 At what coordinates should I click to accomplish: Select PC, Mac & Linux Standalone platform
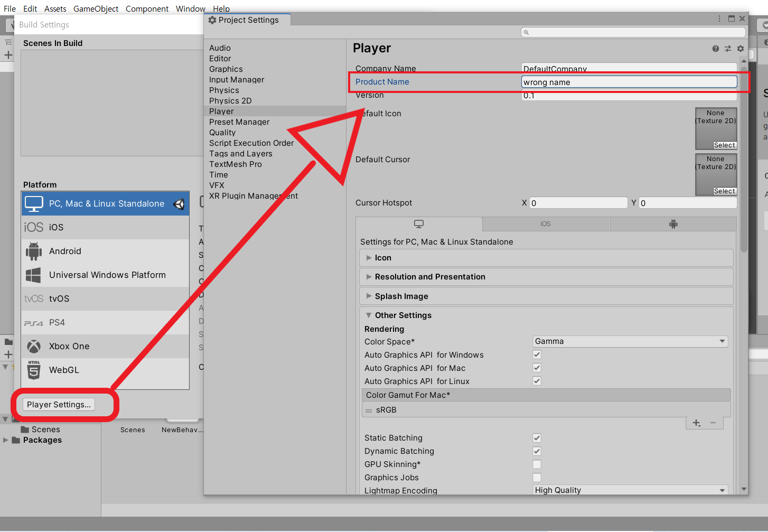point(105,203)
